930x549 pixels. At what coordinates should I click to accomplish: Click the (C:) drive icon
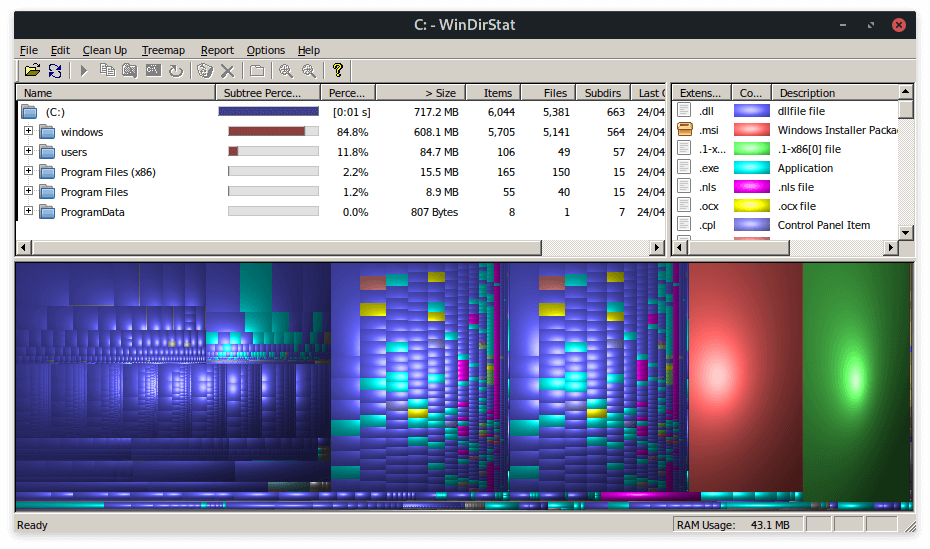(x=29, y=112)
